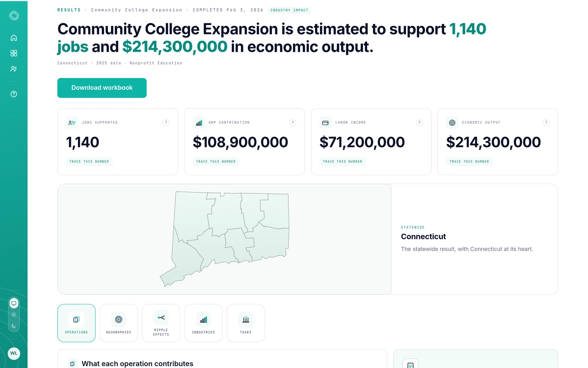
Task: Open the team users icon in sidebar
Action: click(x=14, y=69)
